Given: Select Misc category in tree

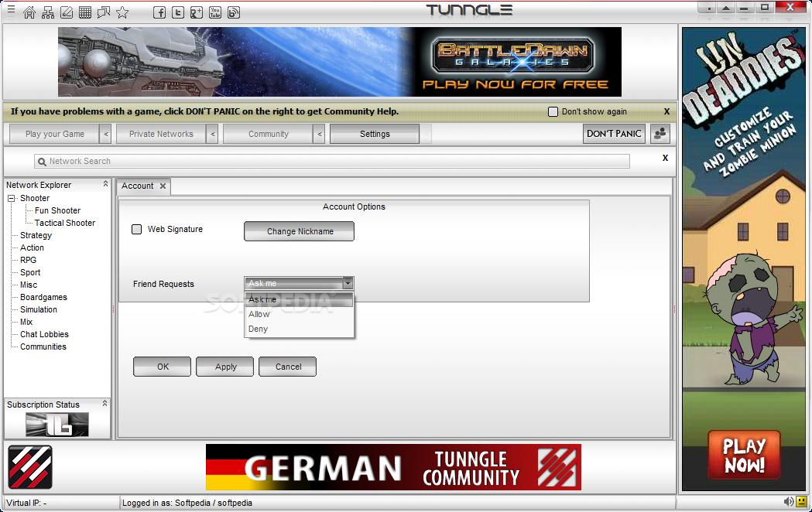Looking at the screenshot, I should (29, 285).
